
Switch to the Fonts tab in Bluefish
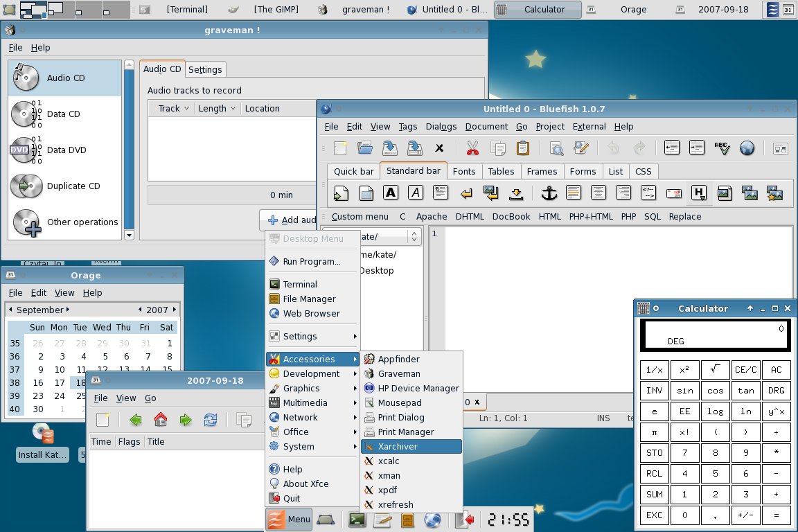pos(463,172)
